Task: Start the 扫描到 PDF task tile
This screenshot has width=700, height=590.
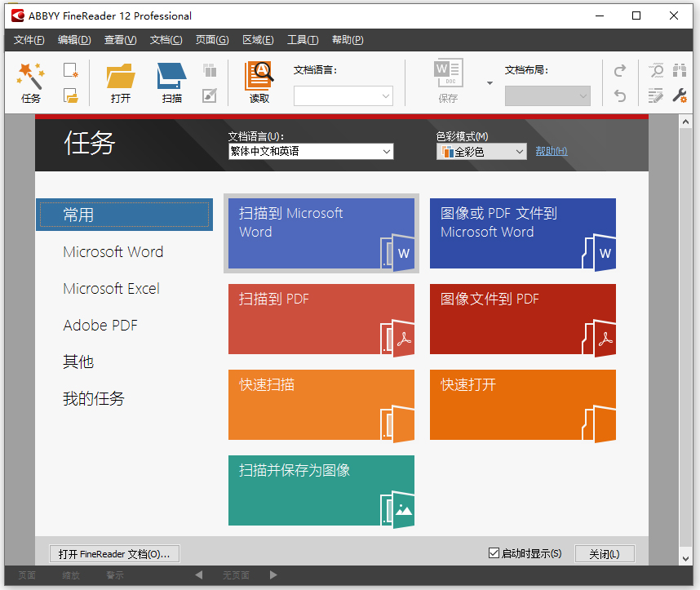Action: tap(321, 319)
